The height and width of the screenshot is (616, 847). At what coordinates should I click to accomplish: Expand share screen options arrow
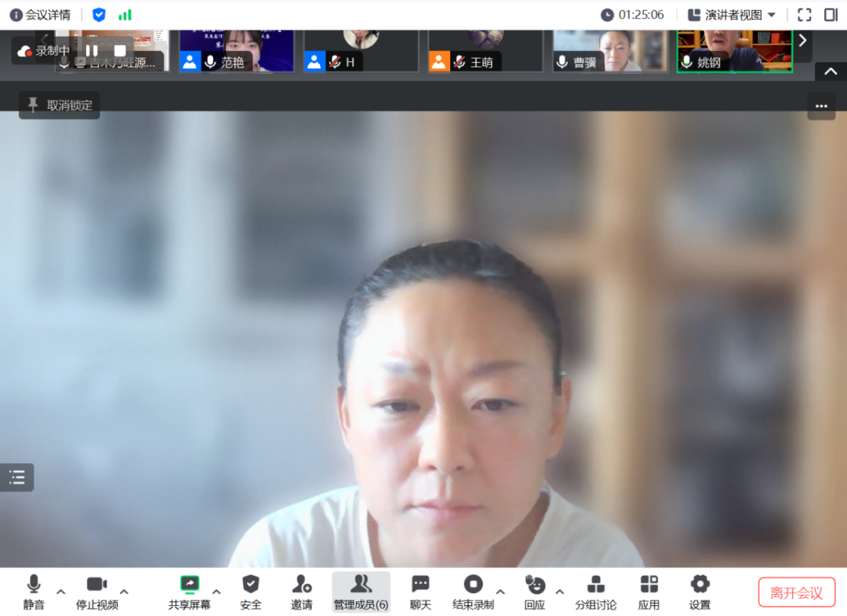pos(216,592)
